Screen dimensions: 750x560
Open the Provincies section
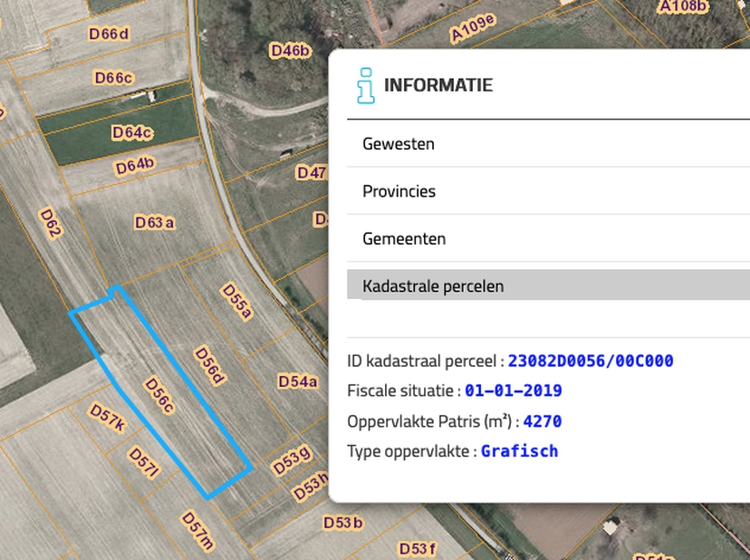548,191
